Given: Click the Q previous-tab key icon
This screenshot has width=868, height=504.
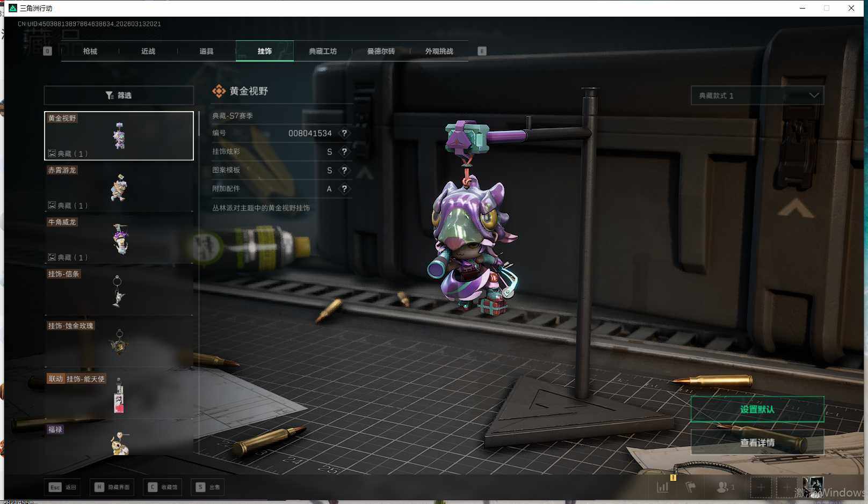Looking at the screenshot, I should (47, 51).
